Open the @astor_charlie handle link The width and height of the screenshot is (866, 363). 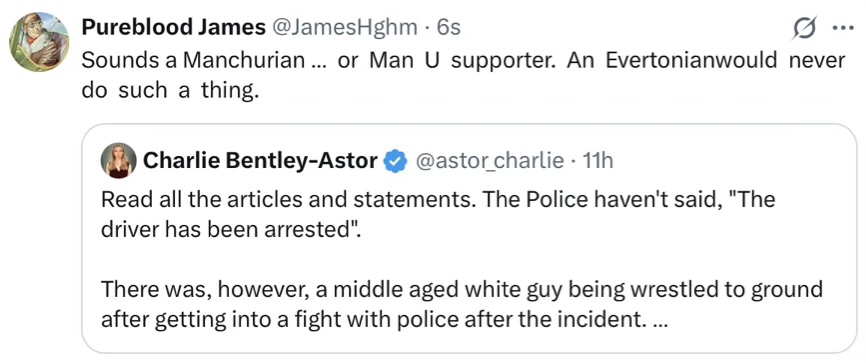[x=489, y=161]
